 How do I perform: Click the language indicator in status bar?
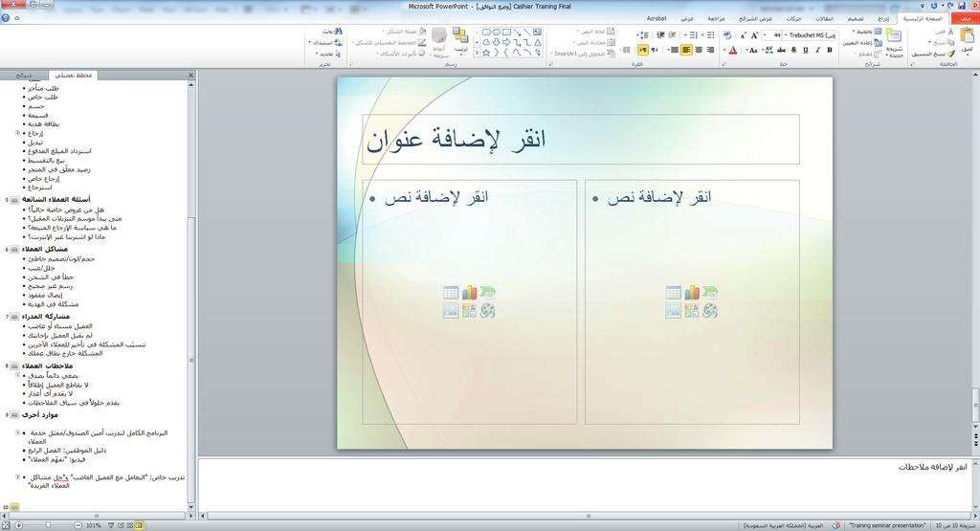tap(783, 525)
